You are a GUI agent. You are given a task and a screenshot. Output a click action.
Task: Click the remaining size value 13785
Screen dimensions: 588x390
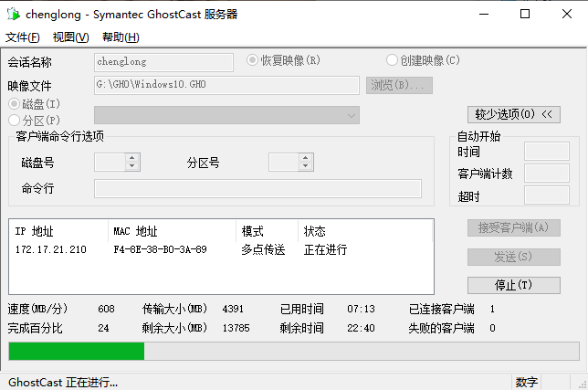236,328
